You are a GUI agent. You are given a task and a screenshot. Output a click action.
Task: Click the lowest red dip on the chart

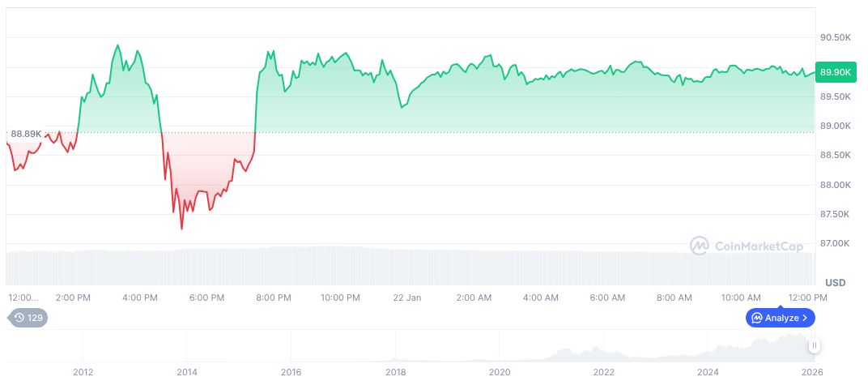point(181,229)
